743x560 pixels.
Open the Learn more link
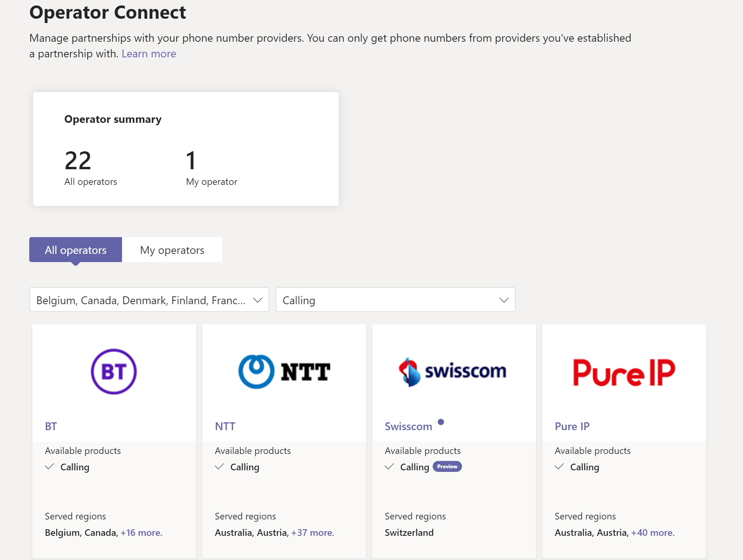click(x=149, y=54)
